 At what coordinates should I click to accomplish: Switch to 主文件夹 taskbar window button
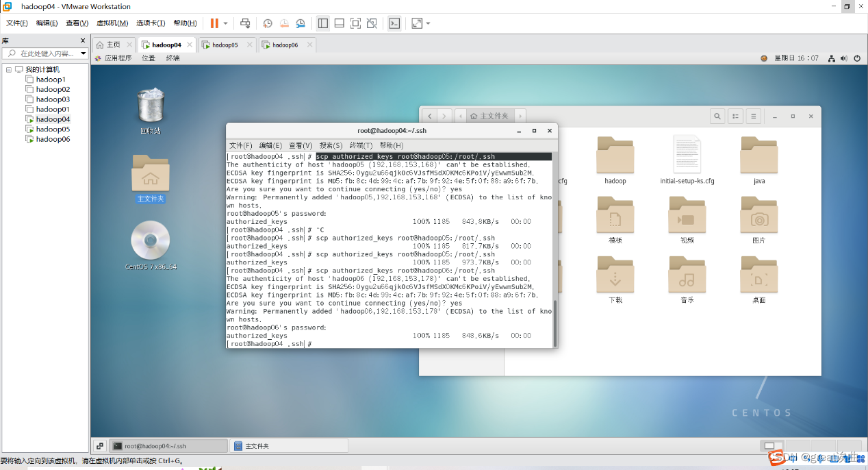tap(289, 446)
